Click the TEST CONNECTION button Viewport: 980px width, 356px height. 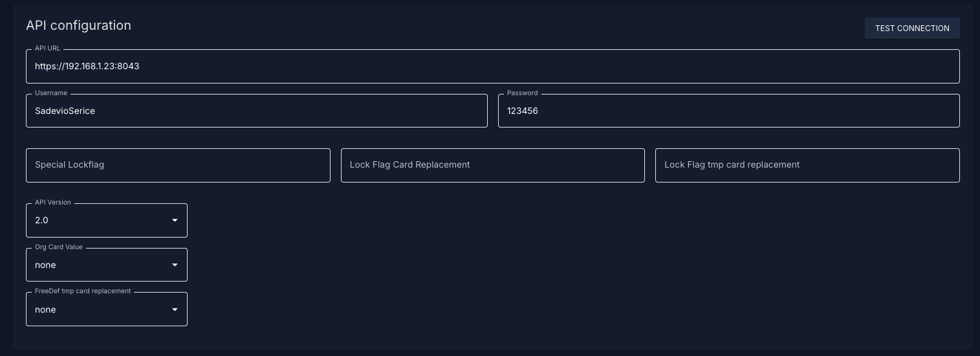click(912, 28)
